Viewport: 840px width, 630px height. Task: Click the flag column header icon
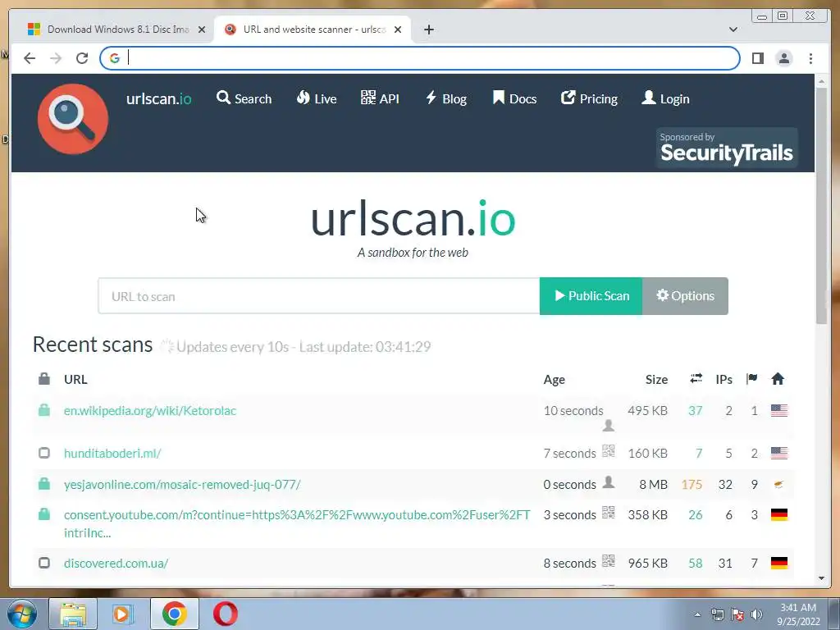751,379
